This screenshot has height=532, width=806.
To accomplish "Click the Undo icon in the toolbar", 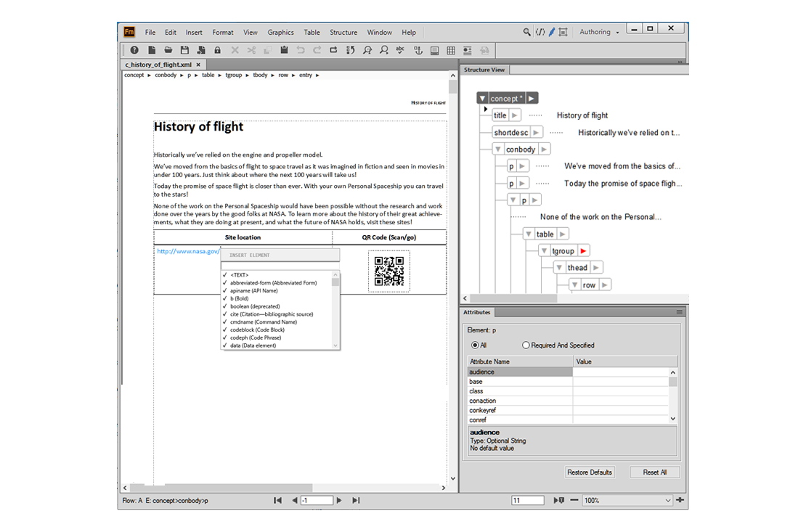I will [x=300, y=50].
